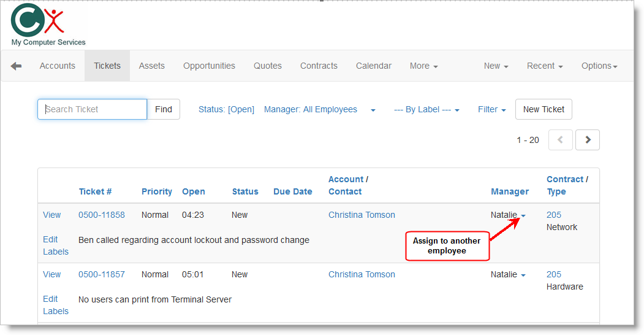The width and height of the screenshot is (644, 335).
Task: Open the New dropdown menu
Action: click(x=496, y=66)
